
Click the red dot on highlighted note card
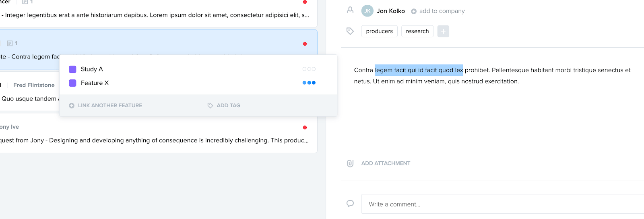(305, 44)
